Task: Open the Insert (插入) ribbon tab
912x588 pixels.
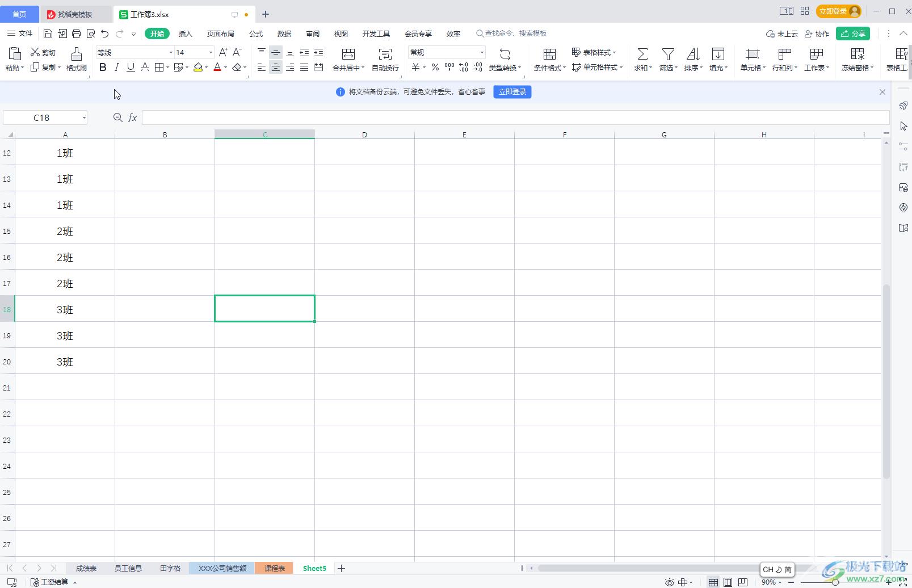Action: pos(186,33)
